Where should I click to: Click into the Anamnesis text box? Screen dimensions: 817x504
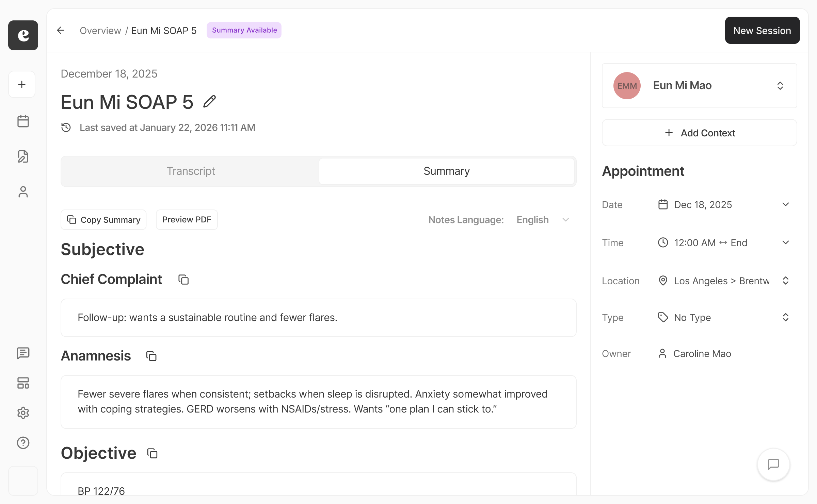point(319,402)
